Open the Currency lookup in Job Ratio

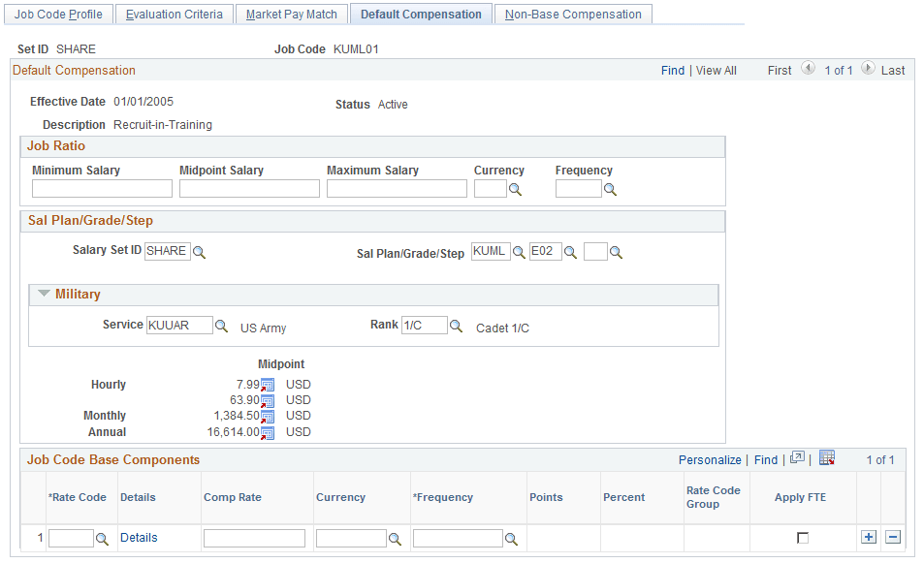click(515, 189)
